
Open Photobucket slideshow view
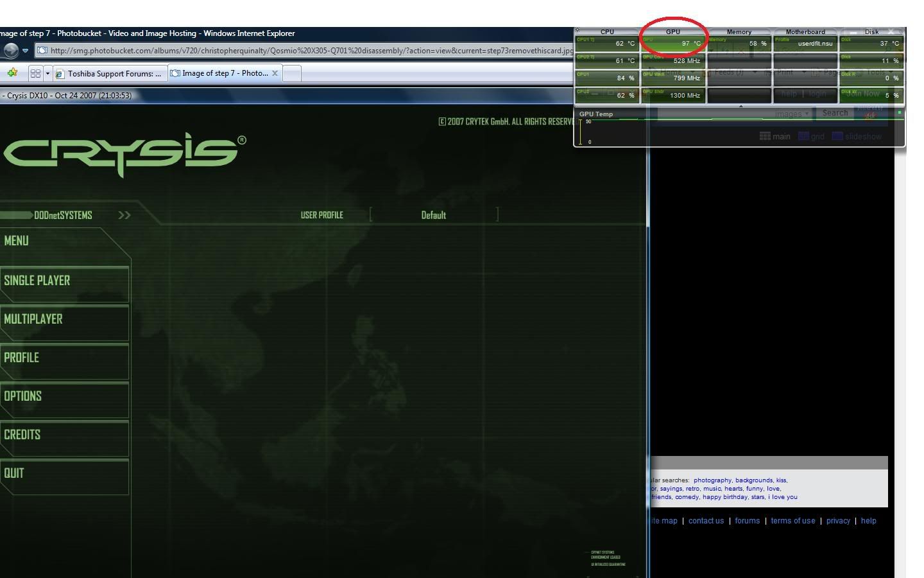tap(857, 136)
